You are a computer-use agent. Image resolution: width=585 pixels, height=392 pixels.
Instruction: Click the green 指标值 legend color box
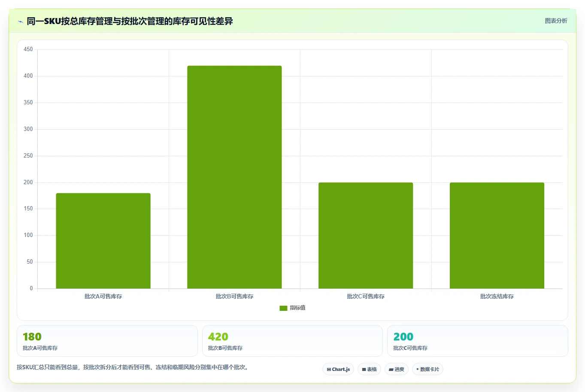coord(283,308)
